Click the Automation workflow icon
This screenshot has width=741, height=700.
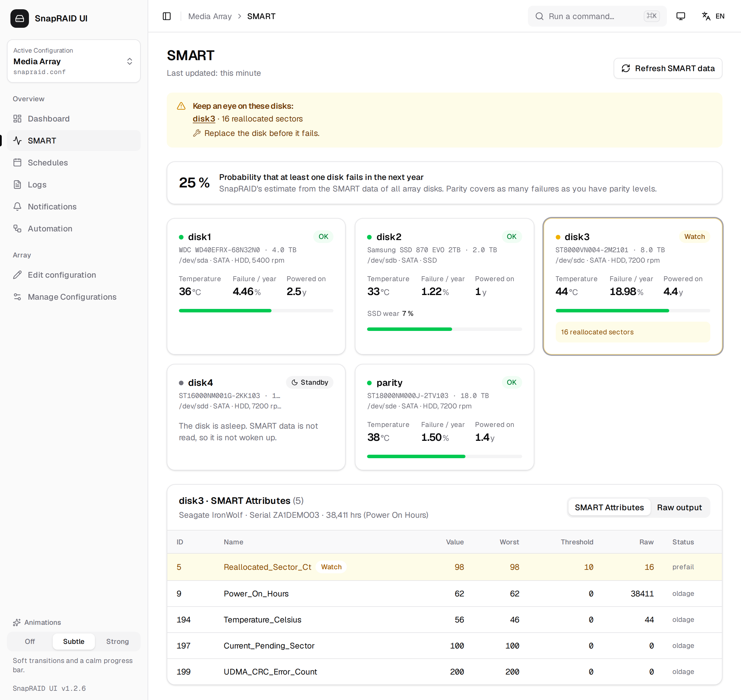(x=18, y=229)
